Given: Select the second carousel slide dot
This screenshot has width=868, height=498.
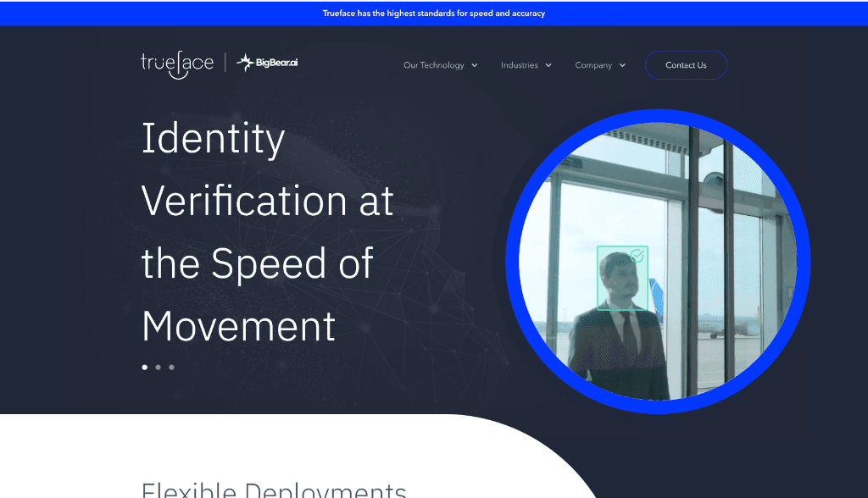Looking at the screenshot, I should [x=159, y=368].
